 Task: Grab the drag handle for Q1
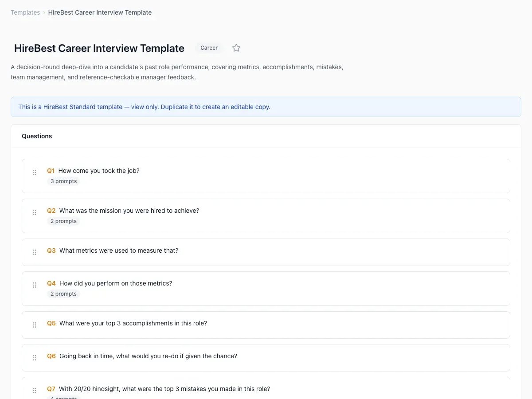click(x=35, y=172)
